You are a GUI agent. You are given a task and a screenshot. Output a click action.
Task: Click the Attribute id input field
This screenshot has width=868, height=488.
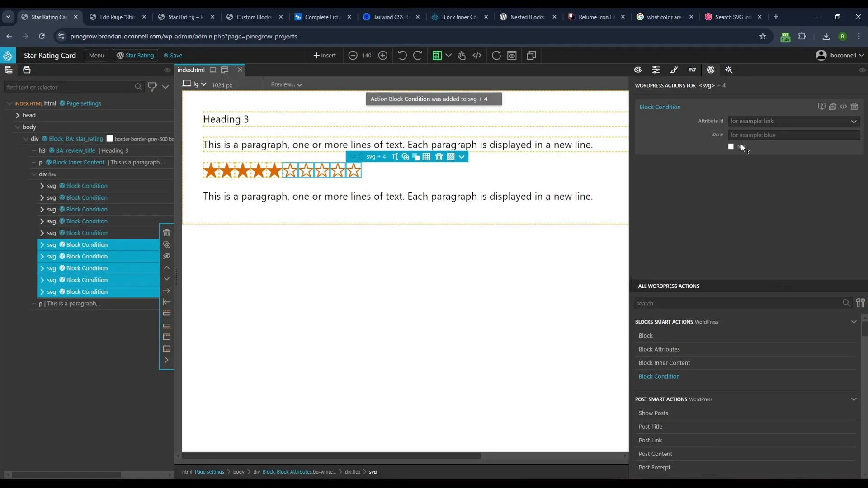tap(788, 121)
